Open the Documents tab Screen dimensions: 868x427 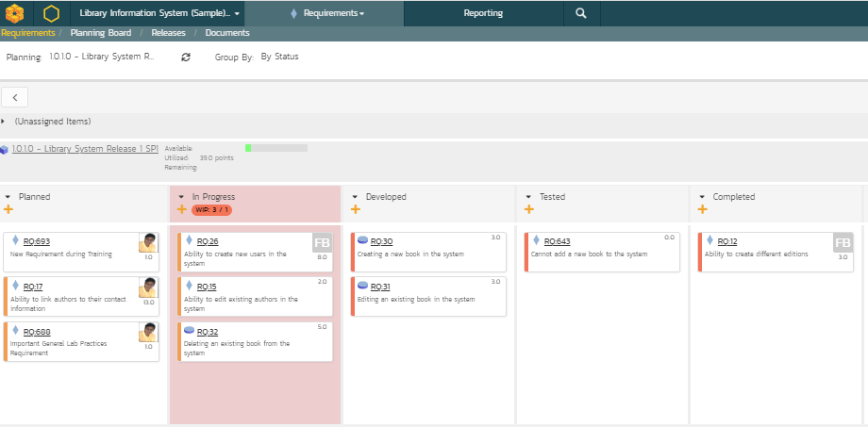227,33
